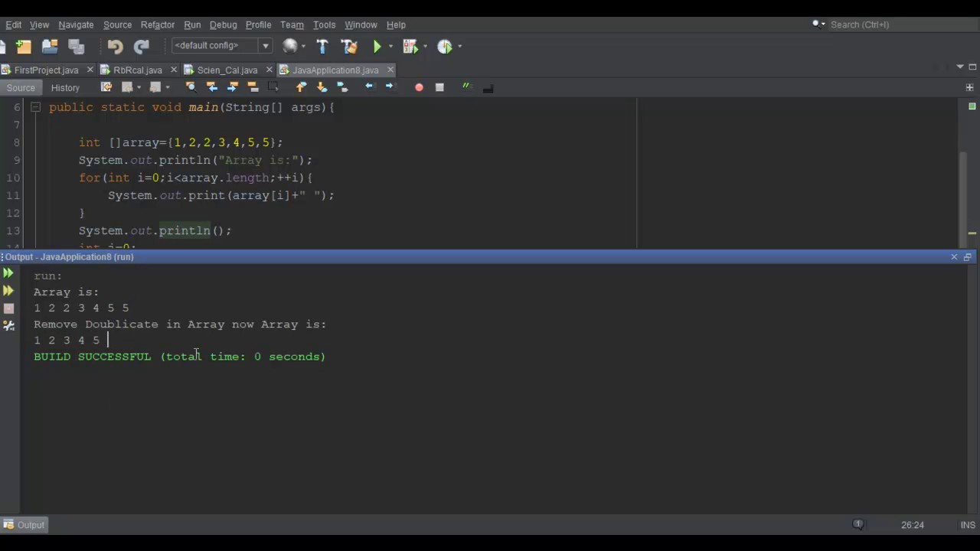Switch to FirstProject.java tab
The image size is (980, 551).
pyautogui.click(x=46, y=70)
